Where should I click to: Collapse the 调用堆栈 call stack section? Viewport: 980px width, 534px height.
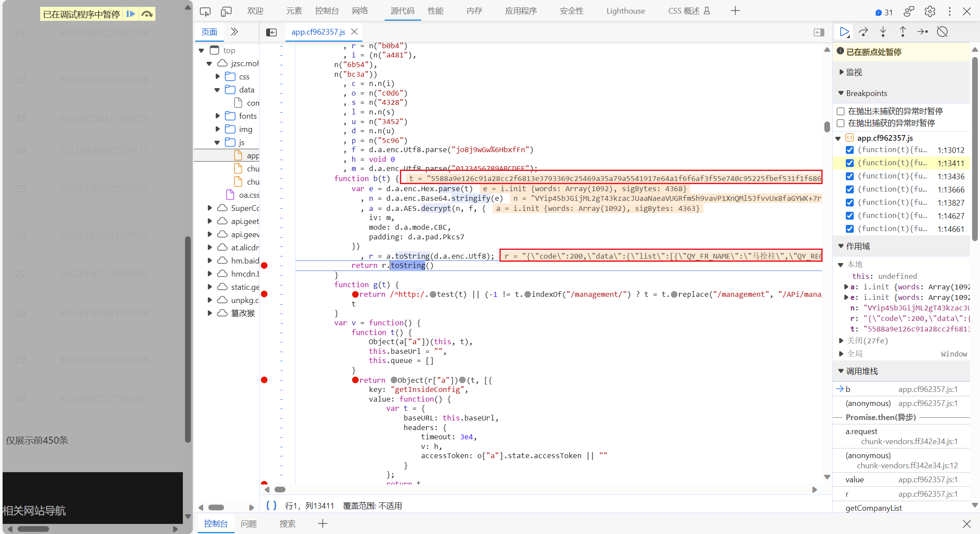click(861, 371)
